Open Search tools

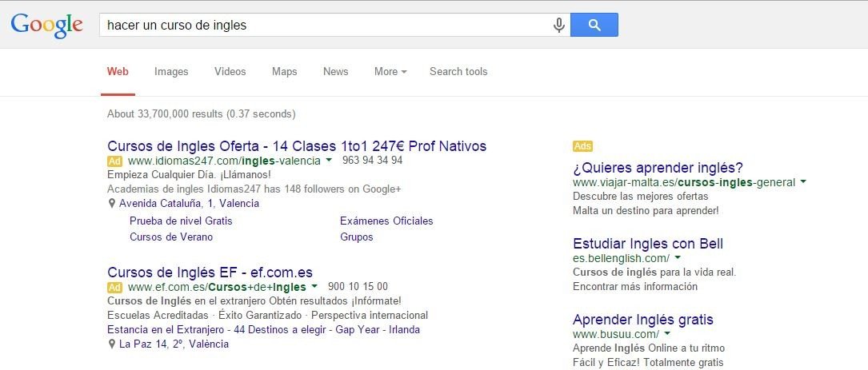click(458, 71)
